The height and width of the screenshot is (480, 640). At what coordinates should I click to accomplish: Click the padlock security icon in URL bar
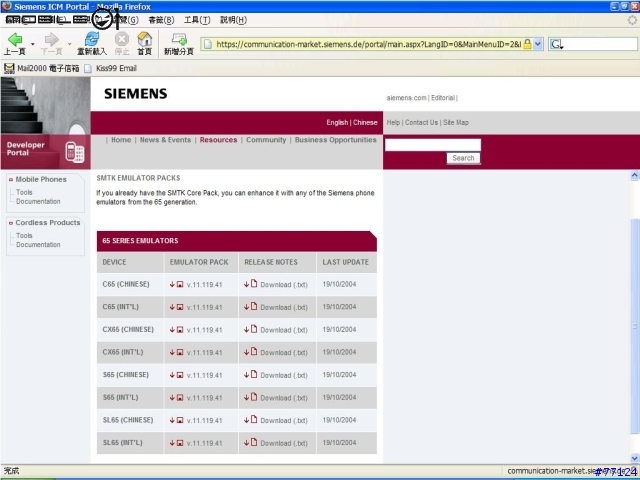[527, 44]
